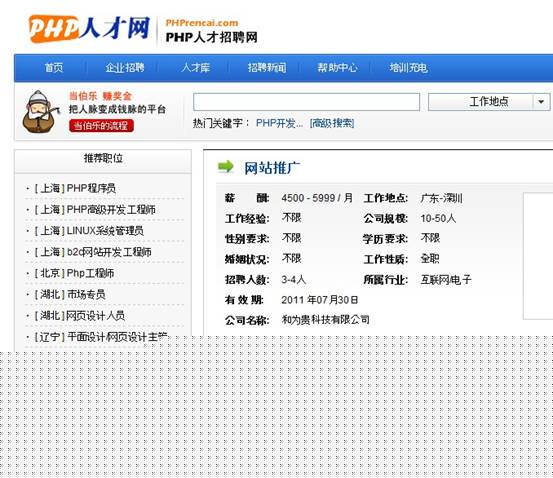
Task: Open [北京] Php工程师 job listing
Action: pyautogui.click(x=74, y=273)
